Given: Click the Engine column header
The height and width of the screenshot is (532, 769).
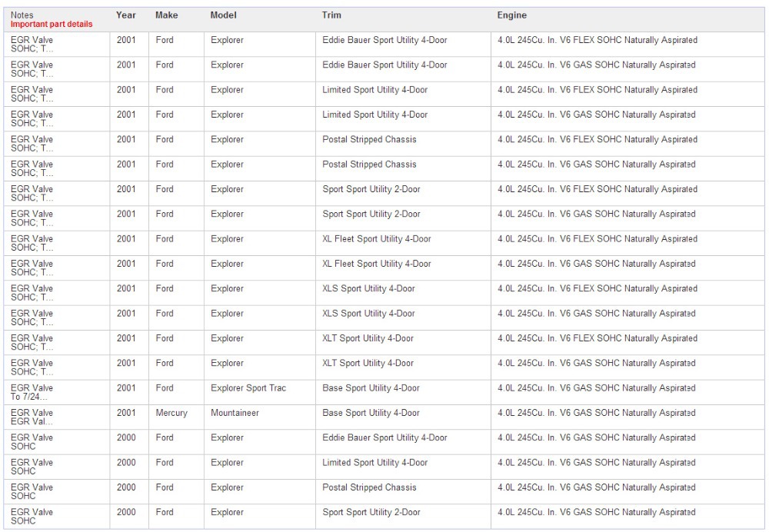Looking at the screenshot, I should (512, 15).
